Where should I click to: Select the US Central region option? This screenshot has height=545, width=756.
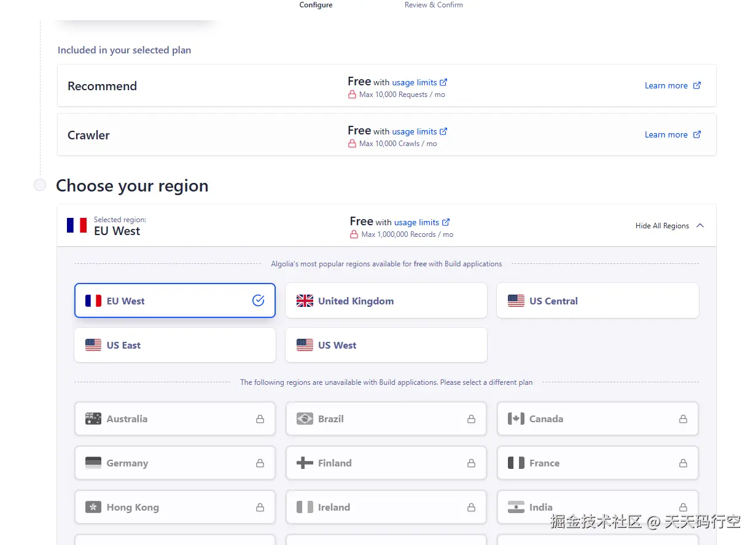[597, 301]
